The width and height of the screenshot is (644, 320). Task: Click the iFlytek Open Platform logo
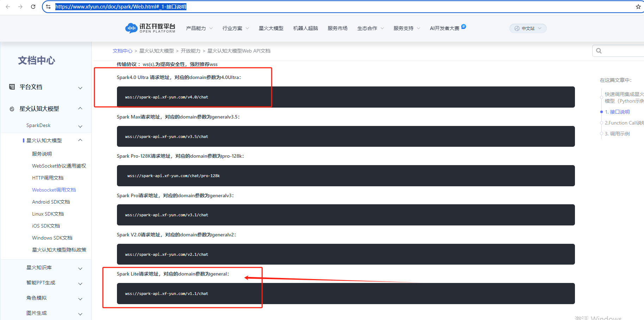pos(150,28)
